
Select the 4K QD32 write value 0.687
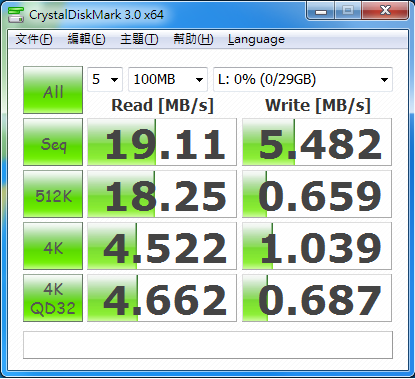coord(317,298)
